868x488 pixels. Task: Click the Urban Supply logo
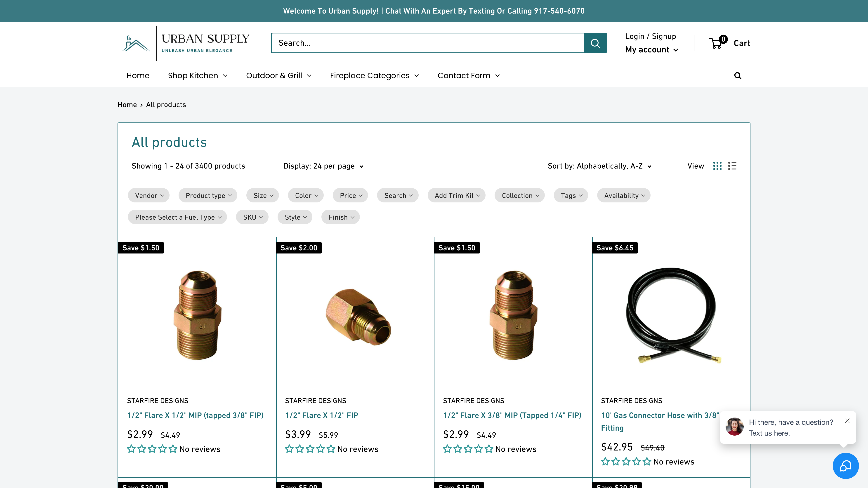click(x=186, y=43)
